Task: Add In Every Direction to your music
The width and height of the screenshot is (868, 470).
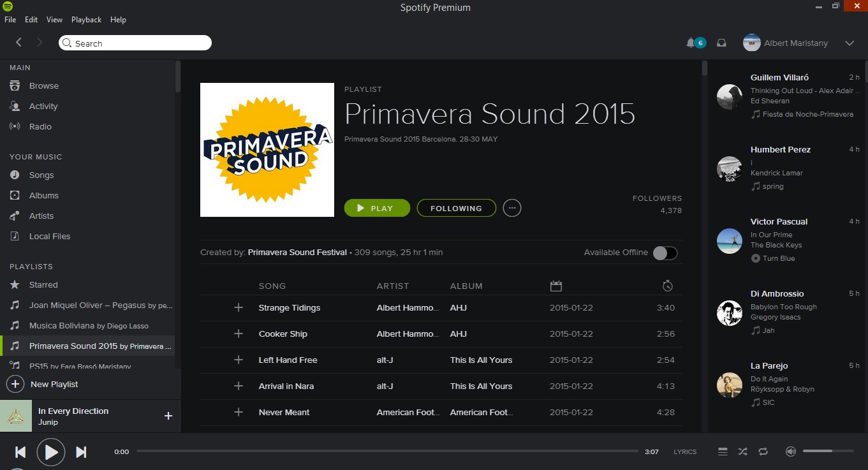Action: pos(168,416)
